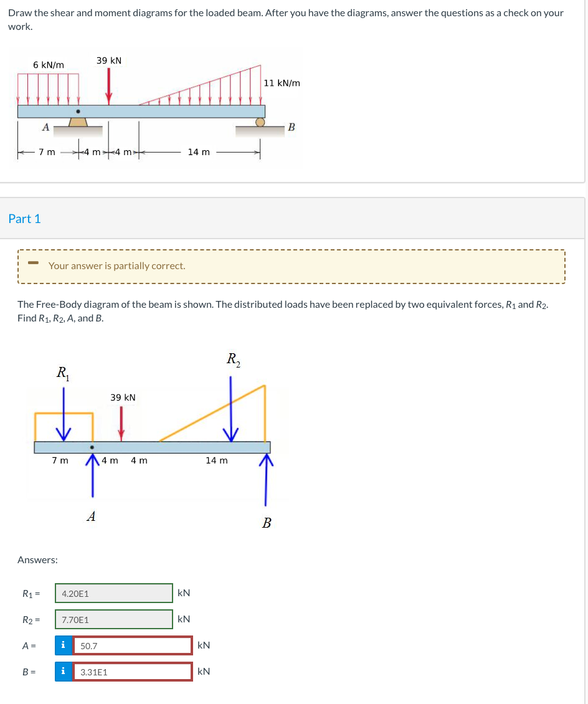
Task: Select the R1 answer field showing 4.20E1
Action: (113, 593)
